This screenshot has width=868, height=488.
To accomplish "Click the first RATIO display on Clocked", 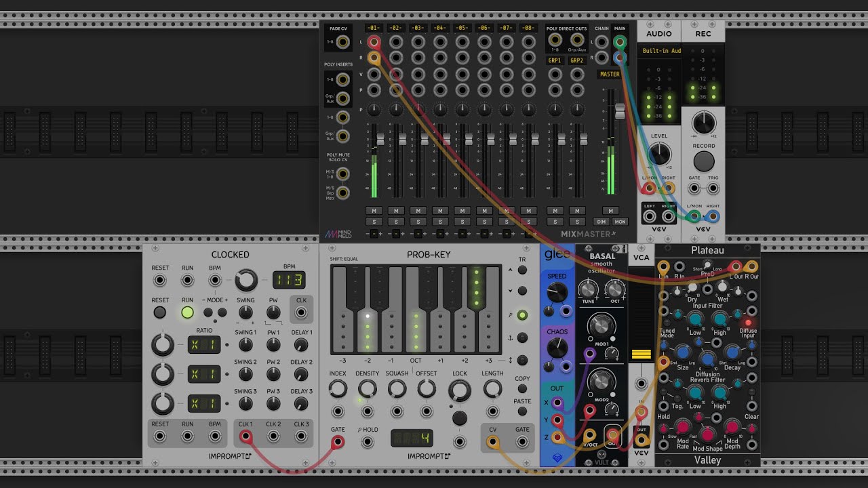I will (204, 344).
